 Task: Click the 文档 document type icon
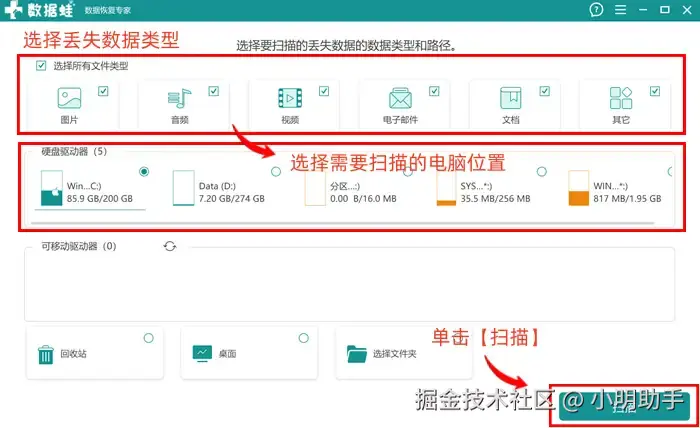(x=510, y=98)
